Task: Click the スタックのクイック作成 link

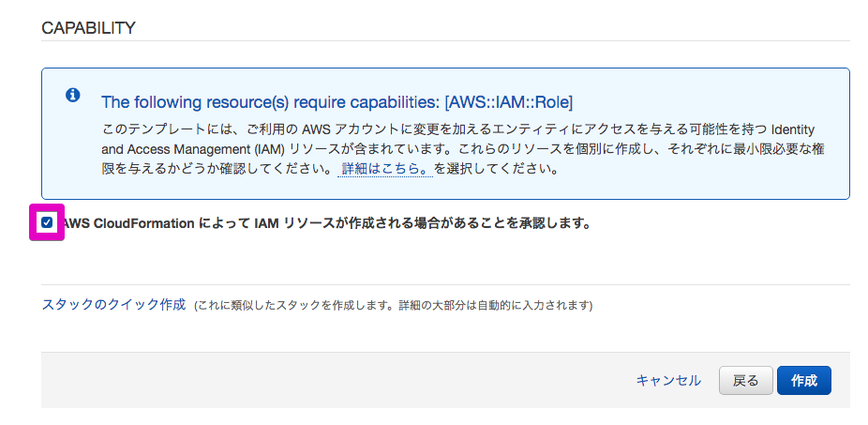Action: (x=113, y=305)
